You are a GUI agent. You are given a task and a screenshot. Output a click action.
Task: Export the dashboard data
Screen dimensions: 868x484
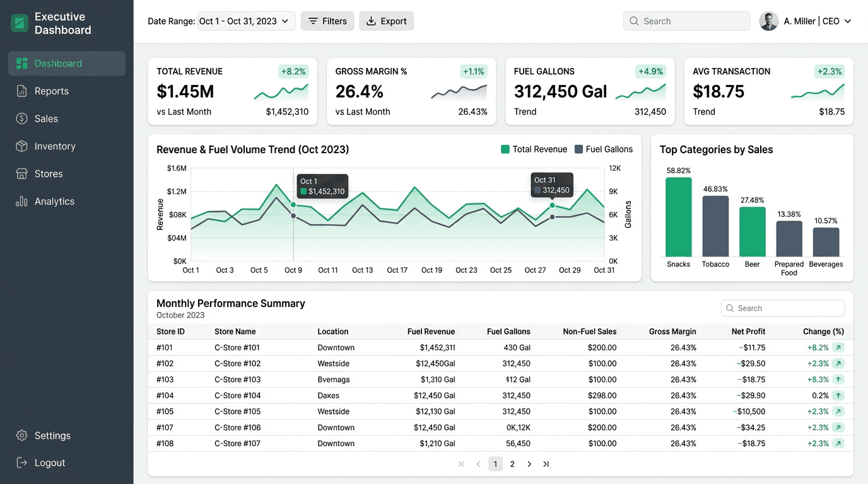387,21
